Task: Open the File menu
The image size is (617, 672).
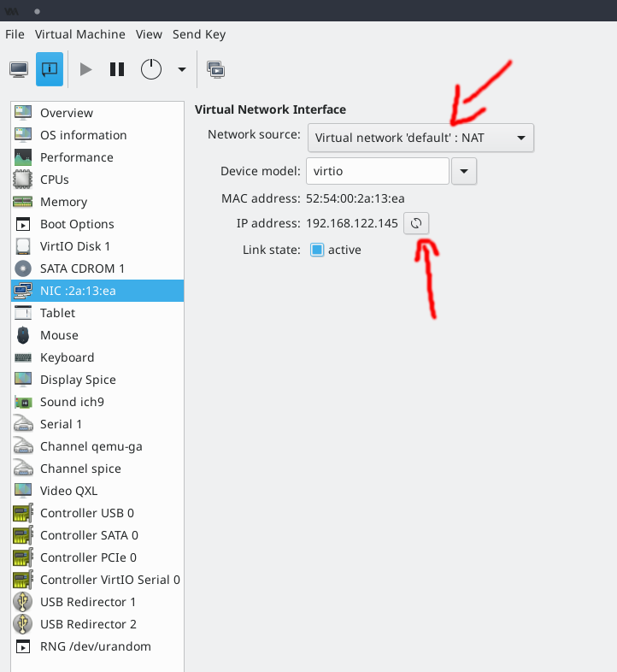Action: click(x=15, y=34)
